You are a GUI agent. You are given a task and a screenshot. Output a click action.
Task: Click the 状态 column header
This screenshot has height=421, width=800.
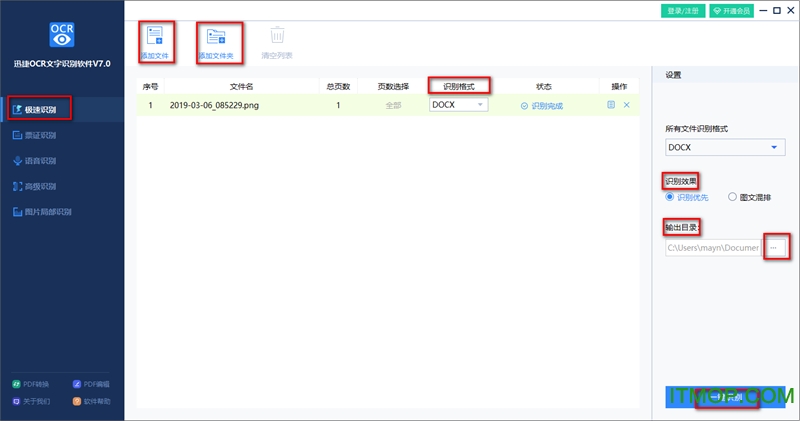[x=543, y=86]
